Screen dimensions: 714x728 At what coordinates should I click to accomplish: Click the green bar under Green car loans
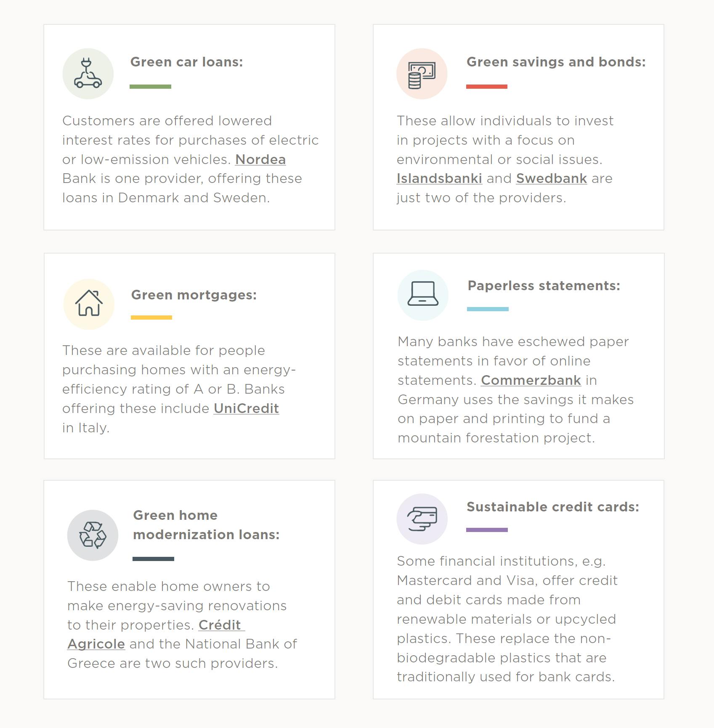point(150,87)
